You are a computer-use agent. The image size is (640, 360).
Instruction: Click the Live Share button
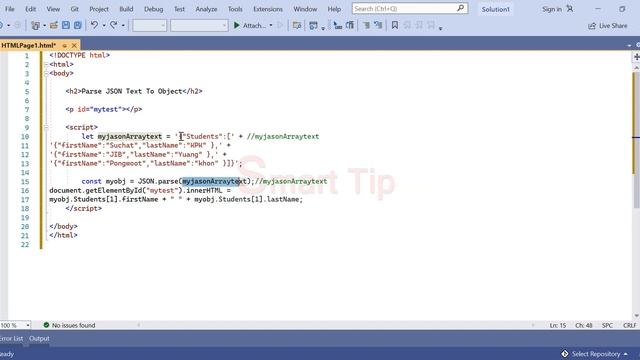coord(608,26)
